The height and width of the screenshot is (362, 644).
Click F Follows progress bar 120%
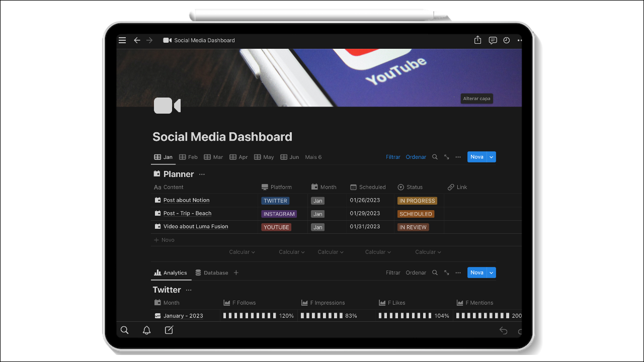[x=259, y=316]
